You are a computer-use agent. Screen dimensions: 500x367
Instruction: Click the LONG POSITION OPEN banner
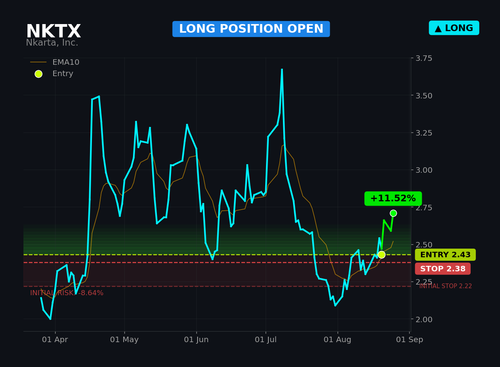point(251,29)
